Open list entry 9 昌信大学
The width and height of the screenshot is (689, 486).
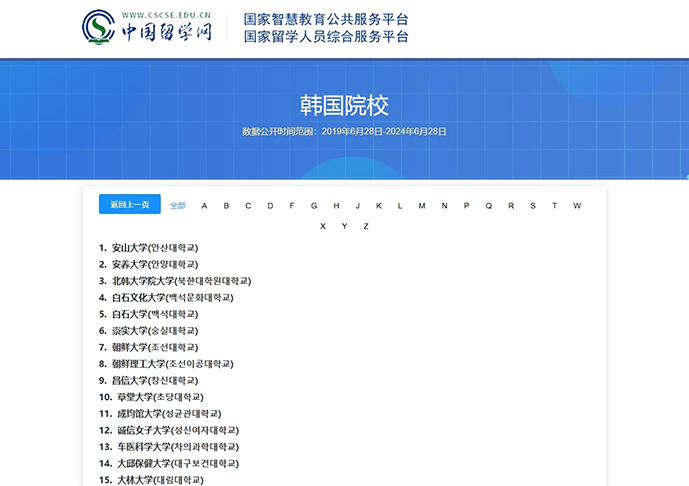(x=149, y=381)
